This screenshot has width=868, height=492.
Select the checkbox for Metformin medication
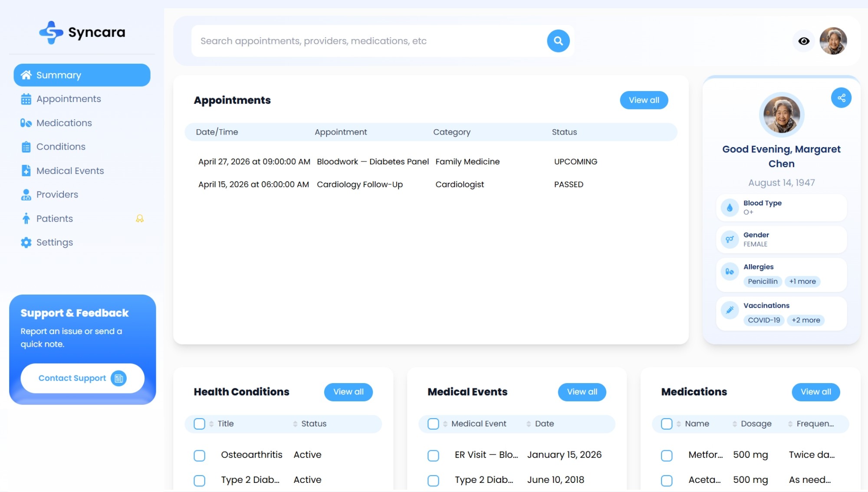click(x=667, y=456)
